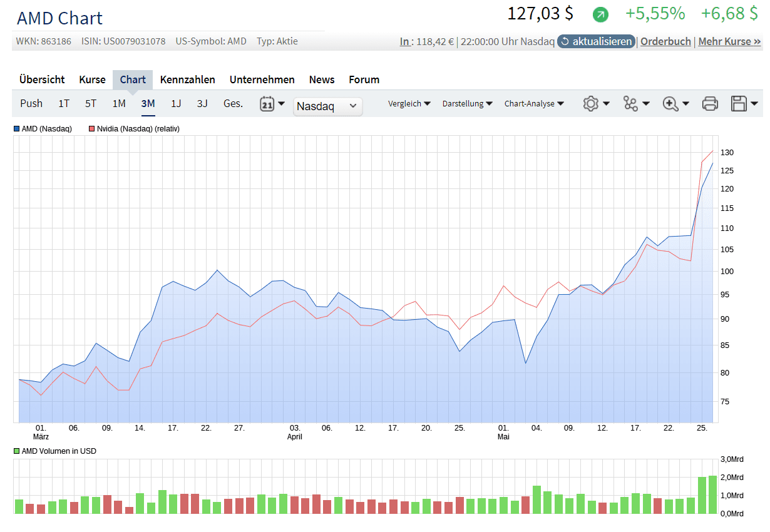770x532 pixels.
Task: Click the AMD Volumen in USD label
Action: 59,451
